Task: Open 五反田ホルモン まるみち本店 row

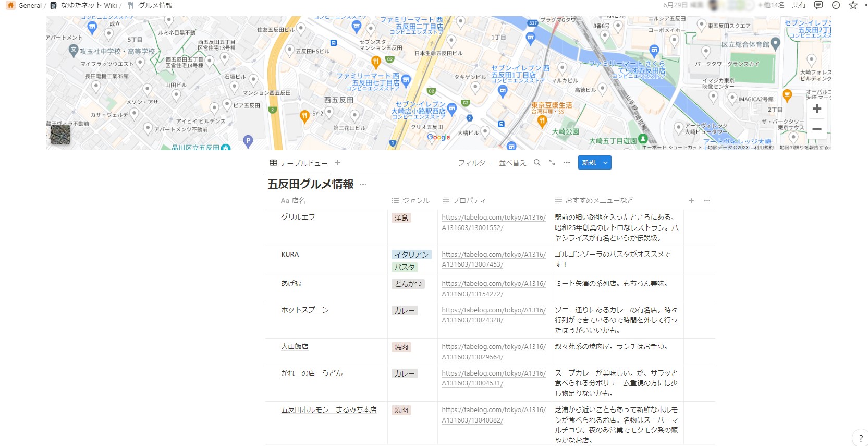Action: pyautogui.click(x=329, y=409)
